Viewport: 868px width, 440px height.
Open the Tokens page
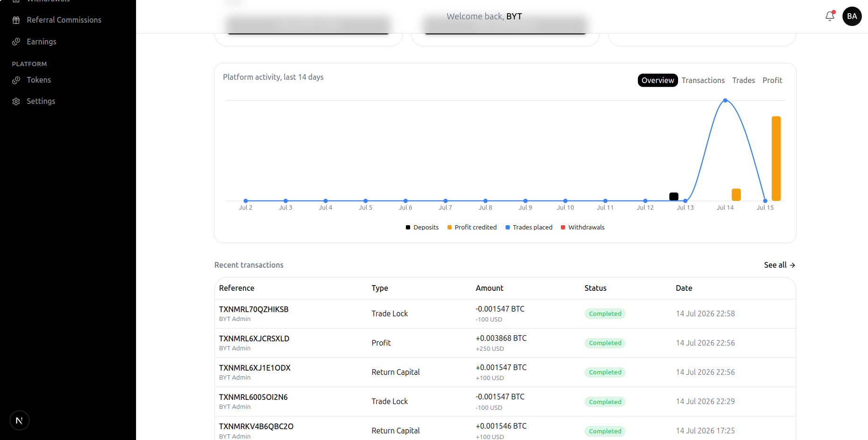(39, 80)
